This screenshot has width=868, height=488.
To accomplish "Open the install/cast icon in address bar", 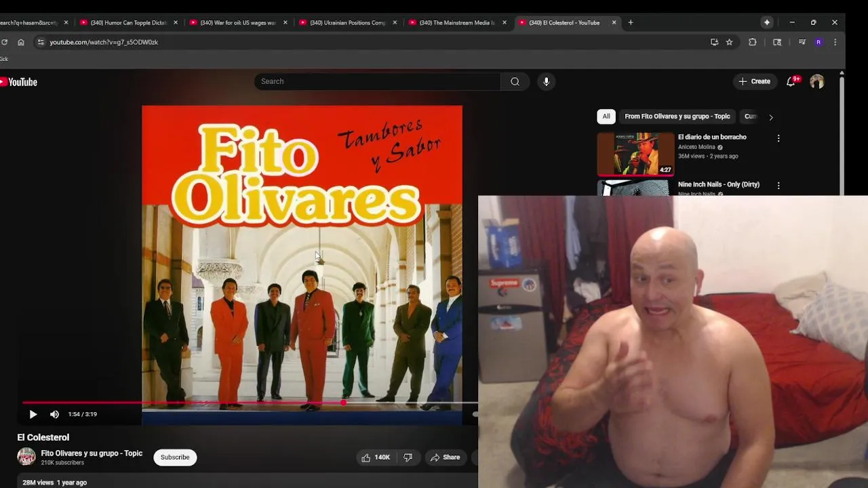I will pos(714,42).
